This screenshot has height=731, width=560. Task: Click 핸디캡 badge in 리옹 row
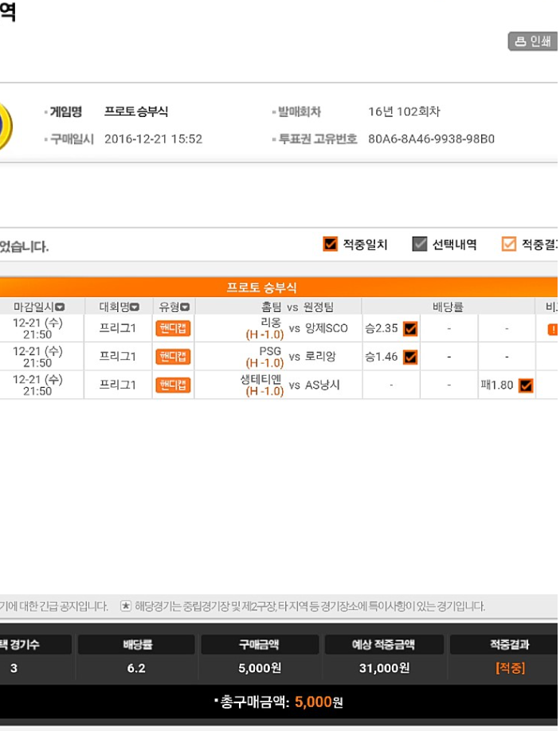point(173,329)
